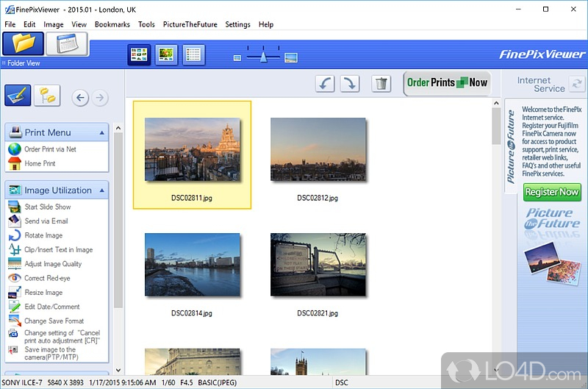Open the File menu
588x389 pixels.
pyautogui.click(x=10, y=24)
